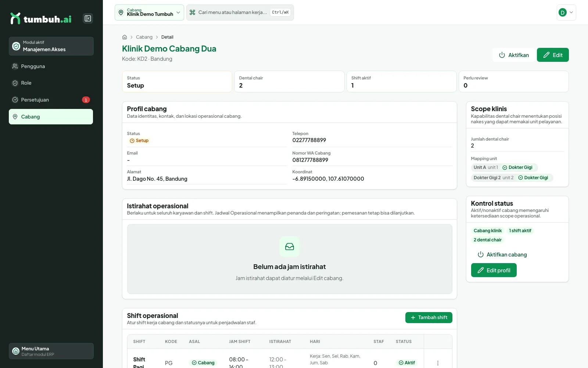
Task: Click the Unit A mapping chip
Action: [504, 167]
